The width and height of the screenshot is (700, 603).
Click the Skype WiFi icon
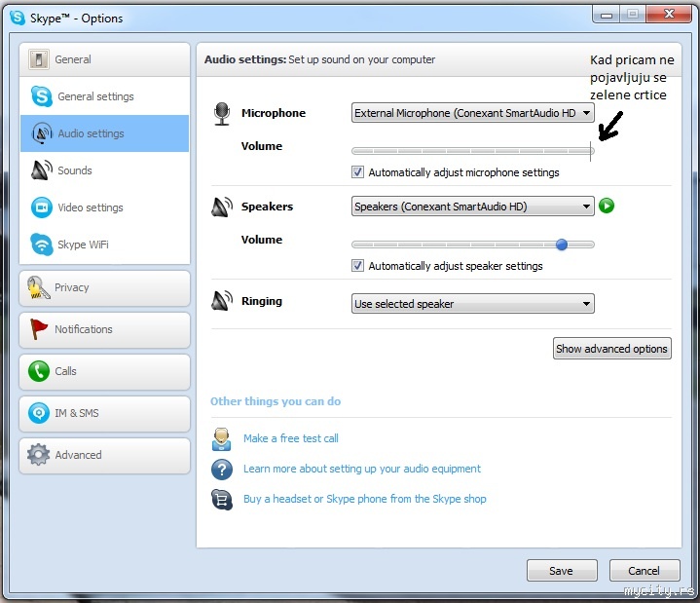pyautogui.click(x=42, y=245)
